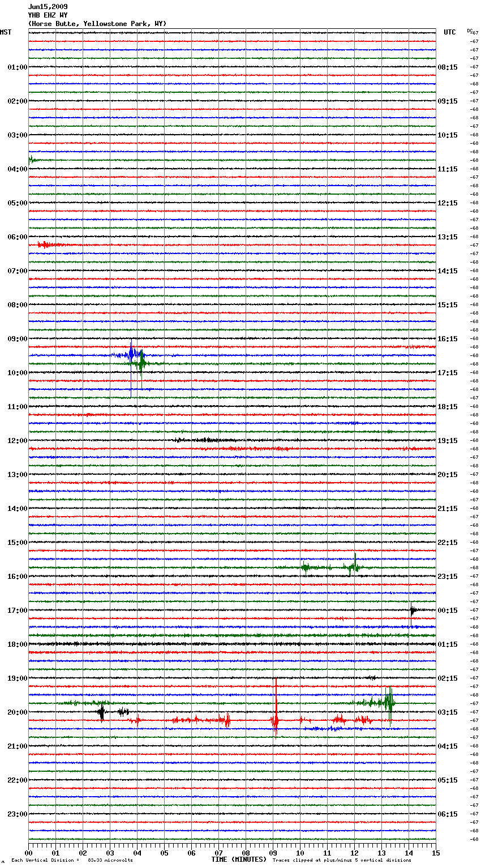Click the 19:00 MST row label
This screenshot has width=481, height=868.
18,678
